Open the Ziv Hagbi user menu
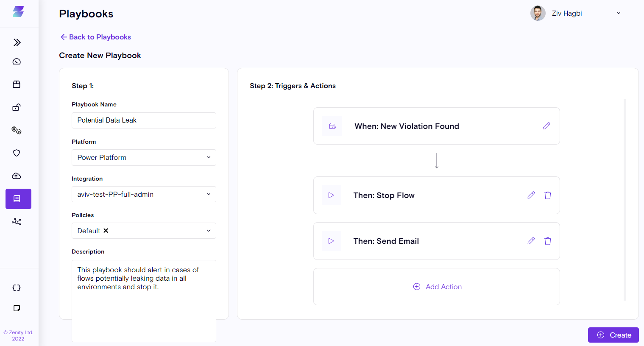Image resolution: width=644 pixels, height=346 pixels. 618,13
